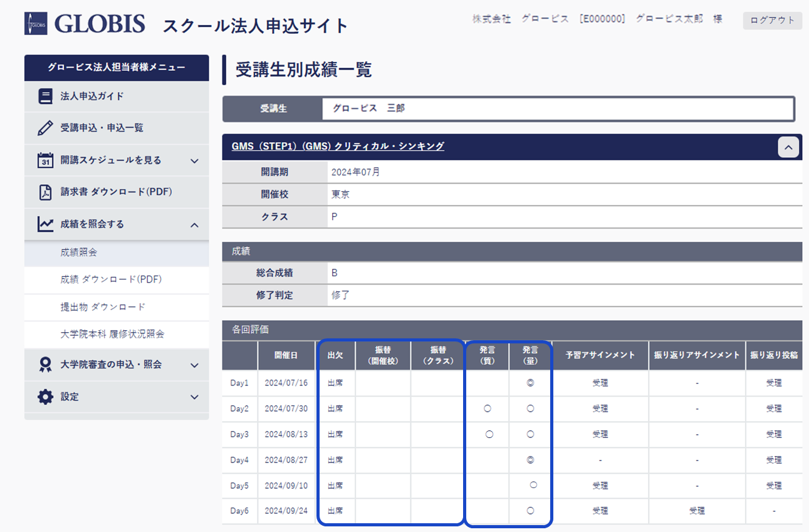Click the 開催校 value 東京
Image resolution: width=809 pixels, height=532 pixels.
(340, 194)
